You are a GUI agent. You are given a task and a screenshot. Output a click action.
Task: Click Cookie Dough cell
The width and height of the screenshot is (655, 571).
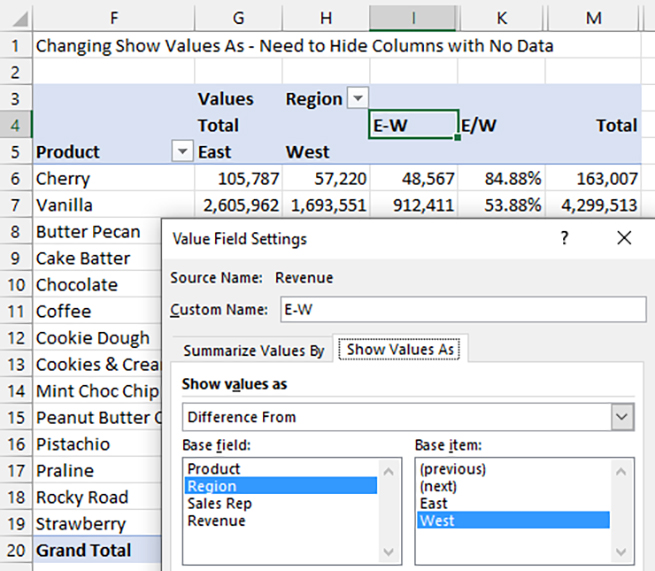pos(97,338)
